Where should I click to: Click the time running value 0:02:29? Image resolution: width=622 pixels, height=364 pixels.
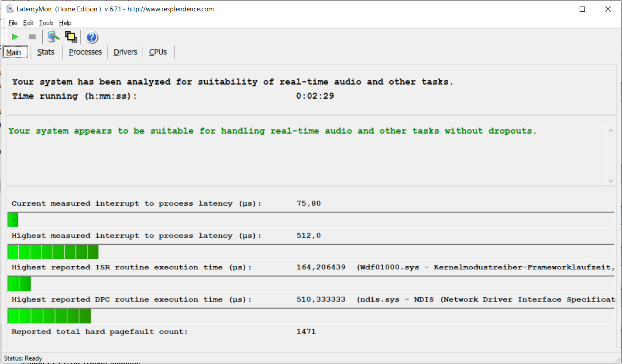[315, 96]
